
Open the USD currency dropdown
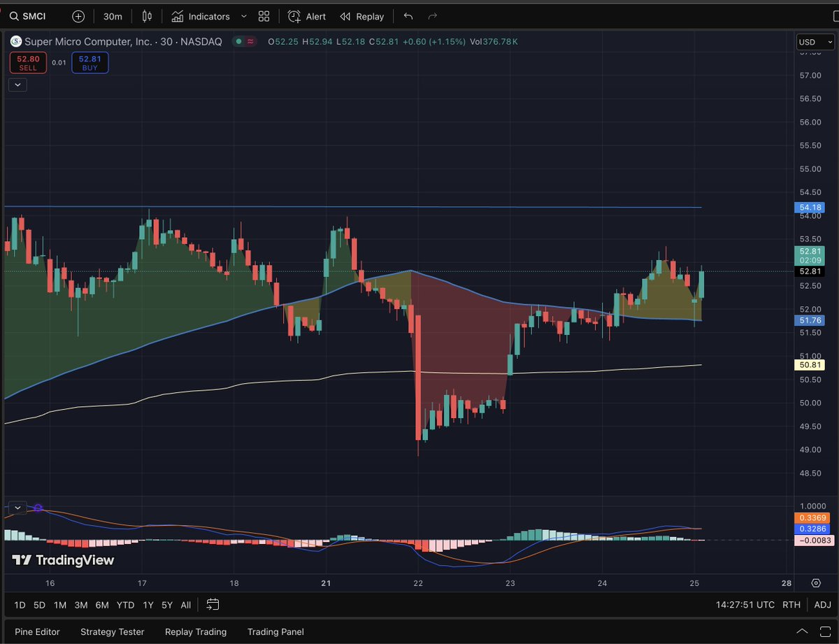click(815, 42)
